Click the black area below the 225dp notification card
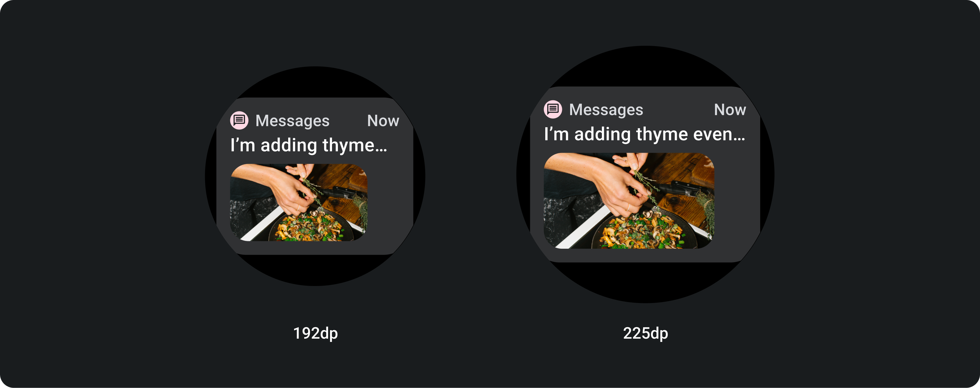Screen dimensions: 980x388 pos(645,281)
